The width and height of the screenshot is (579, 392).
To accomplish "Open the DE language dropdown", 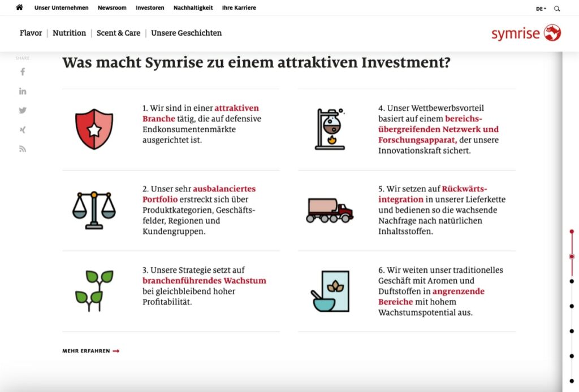I will (541, 8).
